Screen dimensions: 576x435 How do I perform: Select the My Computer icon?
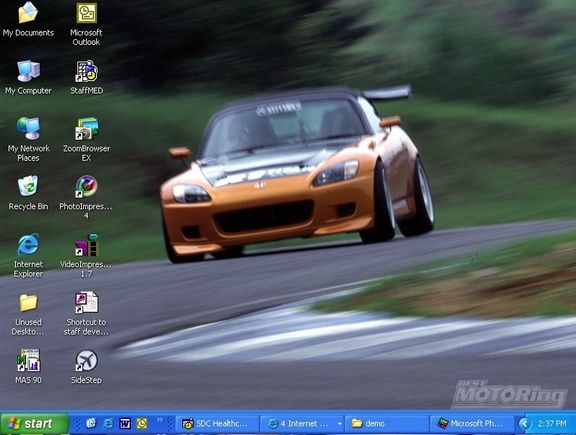pyautogui.click(x=28, y=77)
